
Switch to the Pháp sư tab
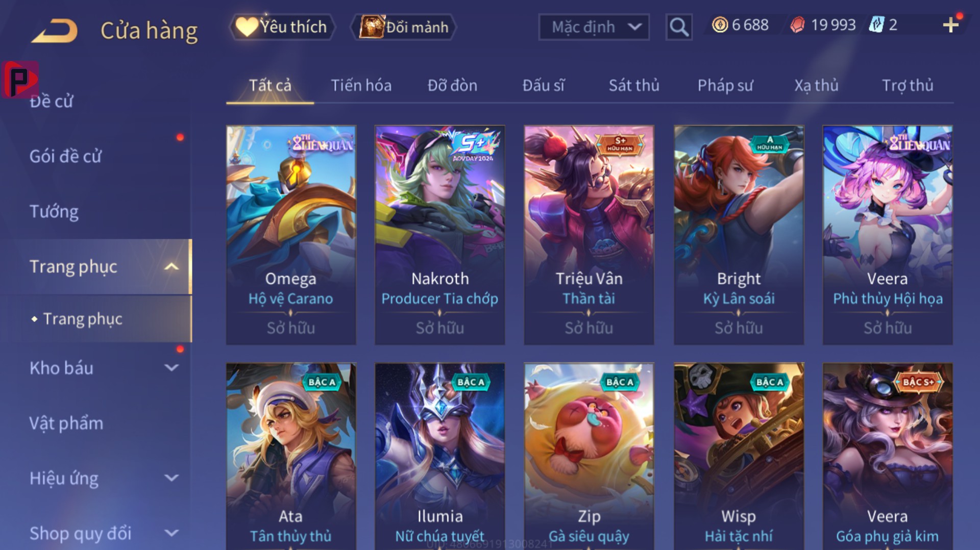pos(725,85)
